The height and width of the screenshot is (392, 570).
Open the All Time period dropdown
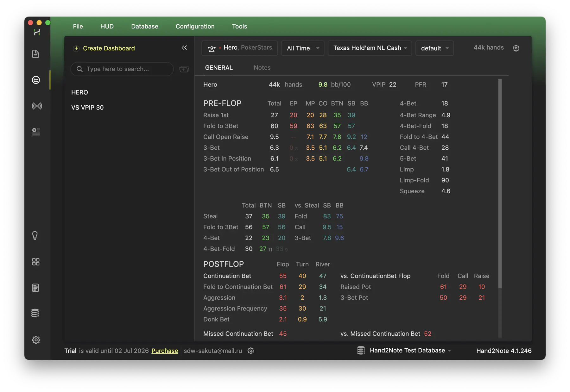(x=302, y=48)
